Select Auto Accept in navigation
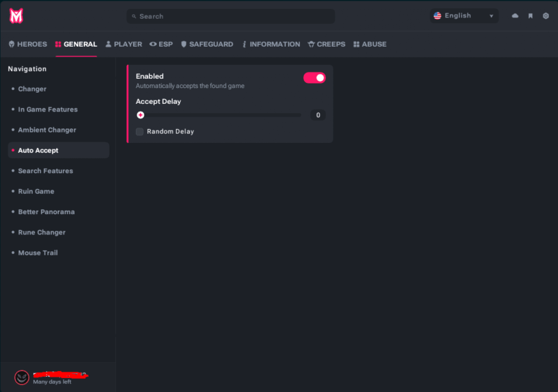Viewport: 558px width, 392px height. click(59, 150)
